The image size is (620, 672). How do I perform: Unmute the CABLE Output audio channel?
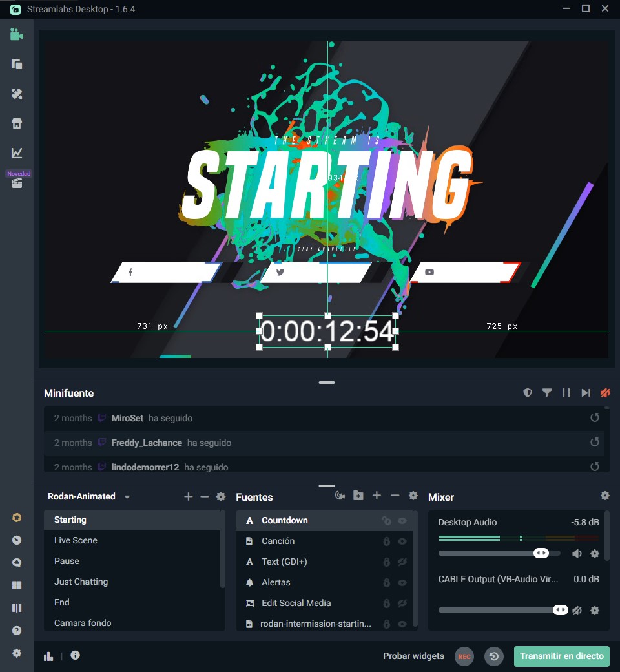click(x=577, y=611)
